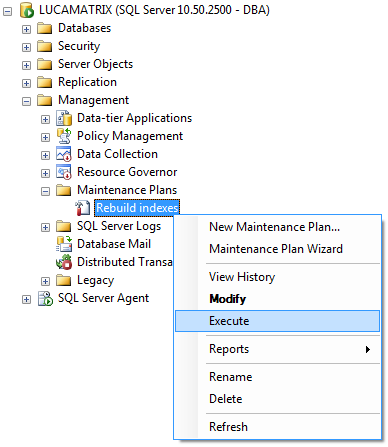Select the Distributed Transa label
The width and height of the screenshot is (388, 447).
(x=125, y=262)
